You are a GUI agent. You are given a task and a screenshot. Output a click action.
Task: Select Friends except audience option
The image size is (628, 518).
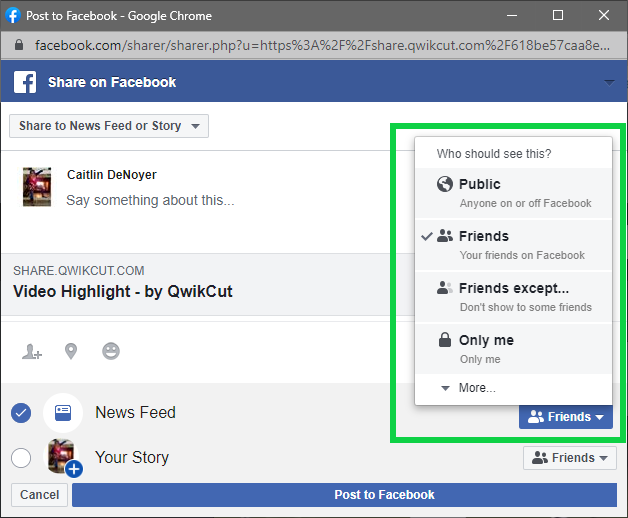click(513, 297)
